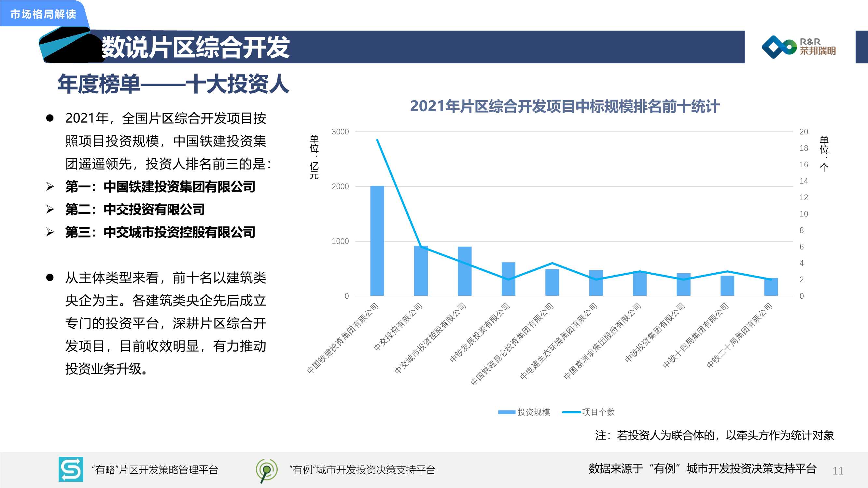Click the 年度榜单——十大投资人 heading
868x488 pixels.
coord(173,84)
